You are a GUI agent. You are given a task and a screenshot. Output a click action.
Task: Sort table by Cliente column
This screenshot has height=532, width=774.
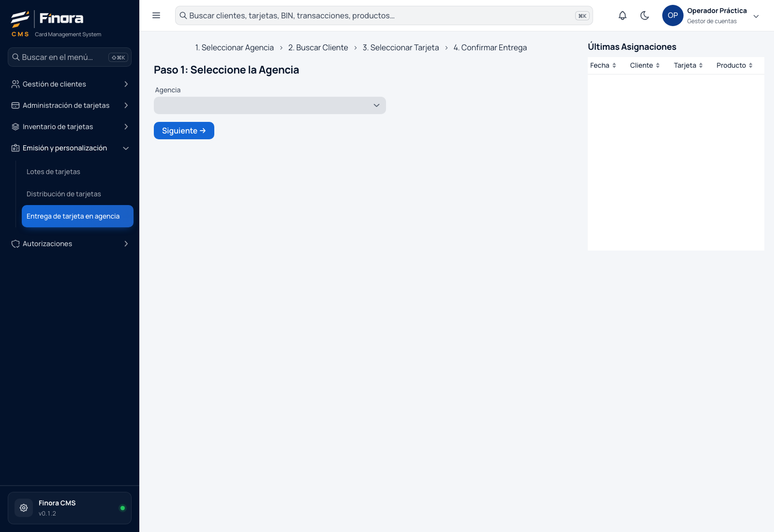(x=645, y=65)
